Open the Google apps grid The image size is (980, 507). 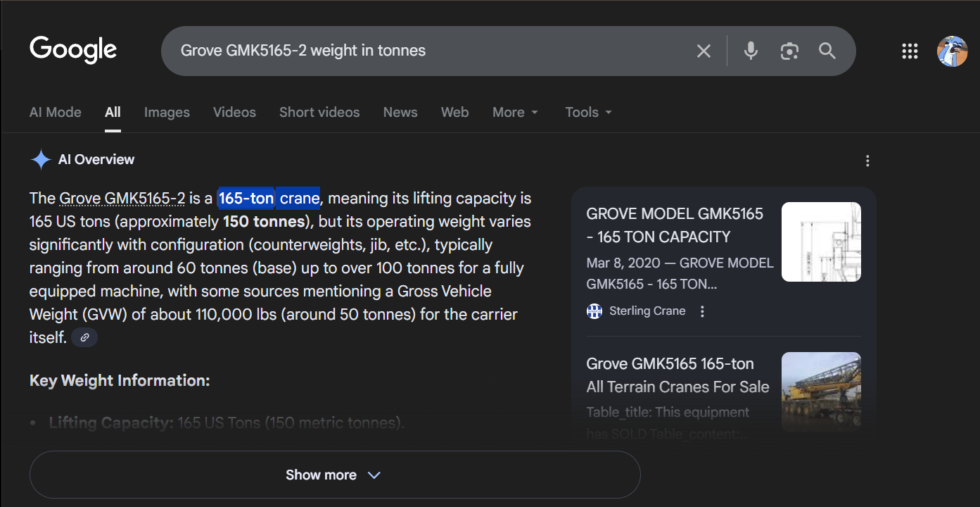(910, 51)
